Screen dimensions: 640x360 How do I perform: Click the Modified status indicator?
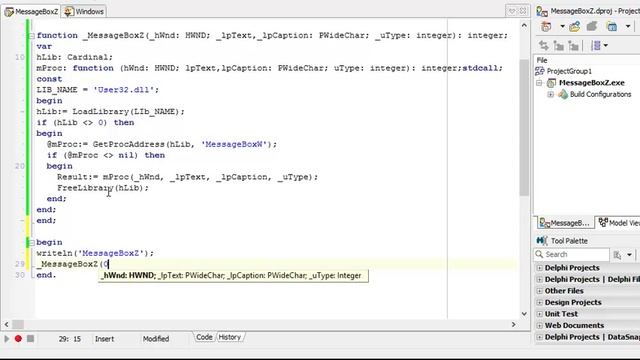tap(156, 339)
